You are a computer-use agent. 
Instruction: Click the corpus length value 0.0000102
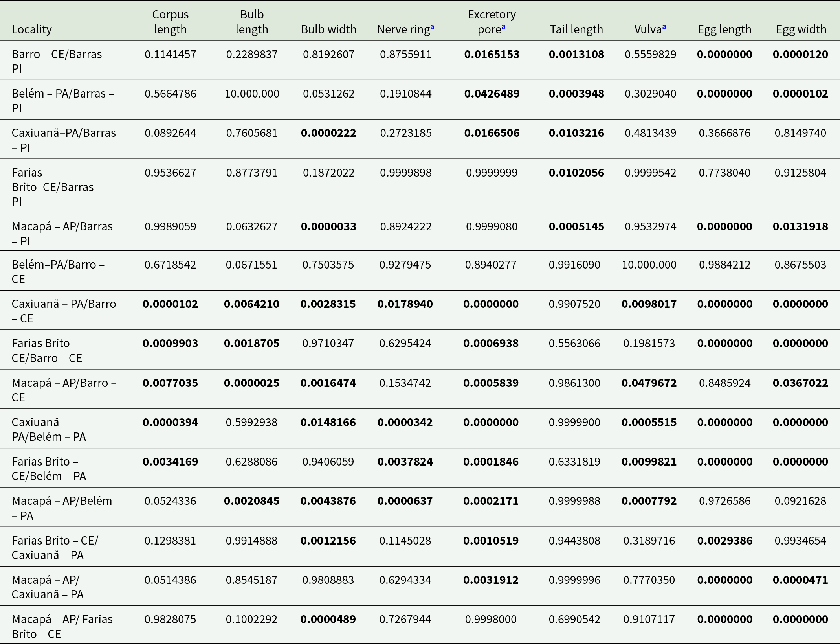point(170,304)
